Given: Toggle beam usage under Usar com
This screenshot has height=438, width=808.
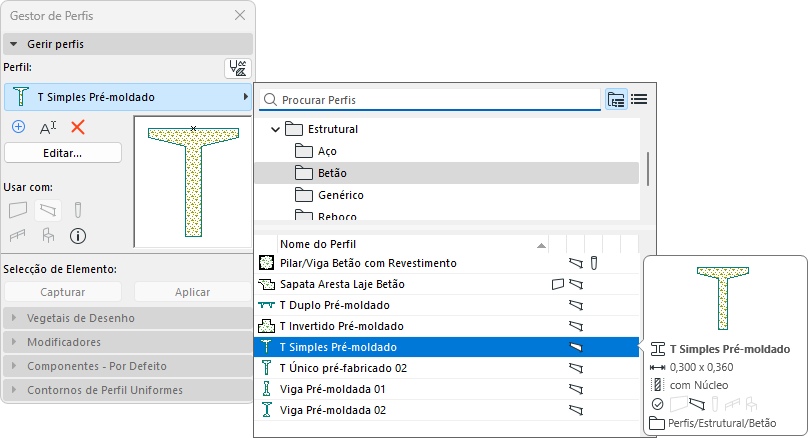Looking at the screenshot, I should (48, 209).
